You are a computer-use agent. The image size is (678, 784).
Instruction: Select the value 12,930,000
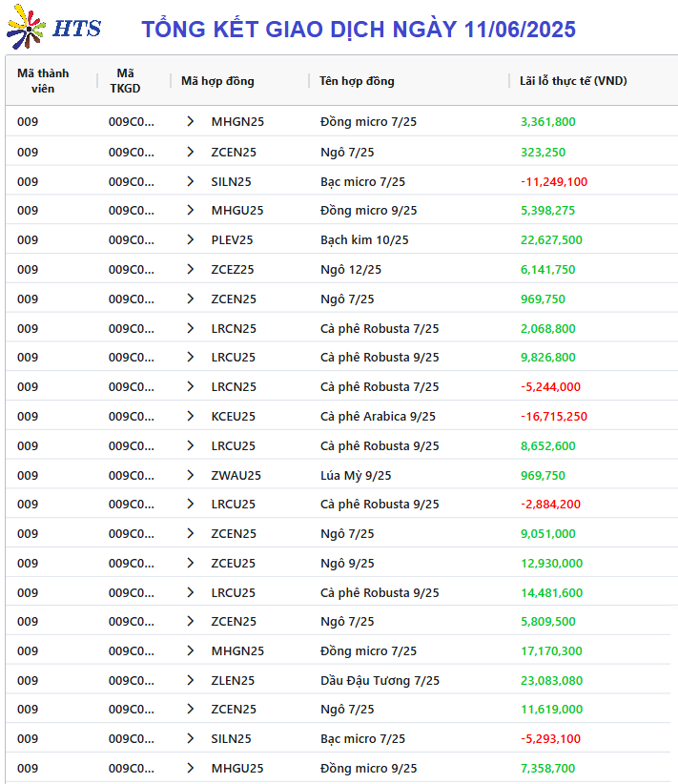[551, 563]
